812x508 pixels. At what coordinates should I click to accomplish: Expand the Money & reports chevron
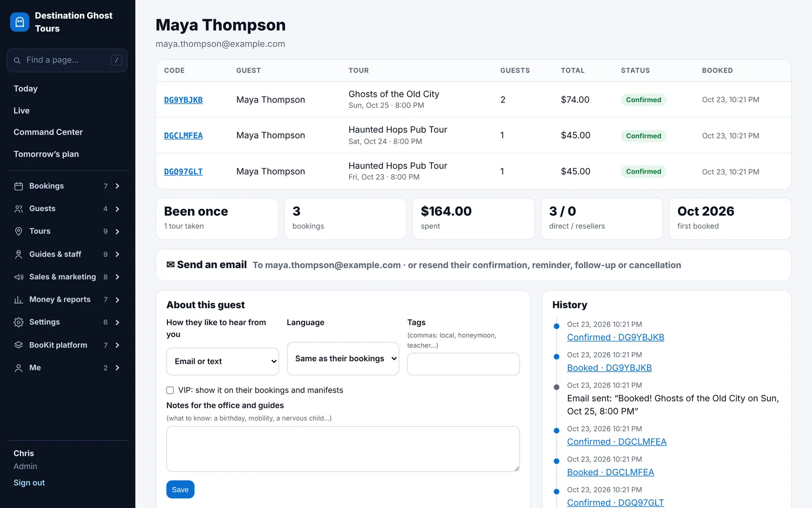117,300
